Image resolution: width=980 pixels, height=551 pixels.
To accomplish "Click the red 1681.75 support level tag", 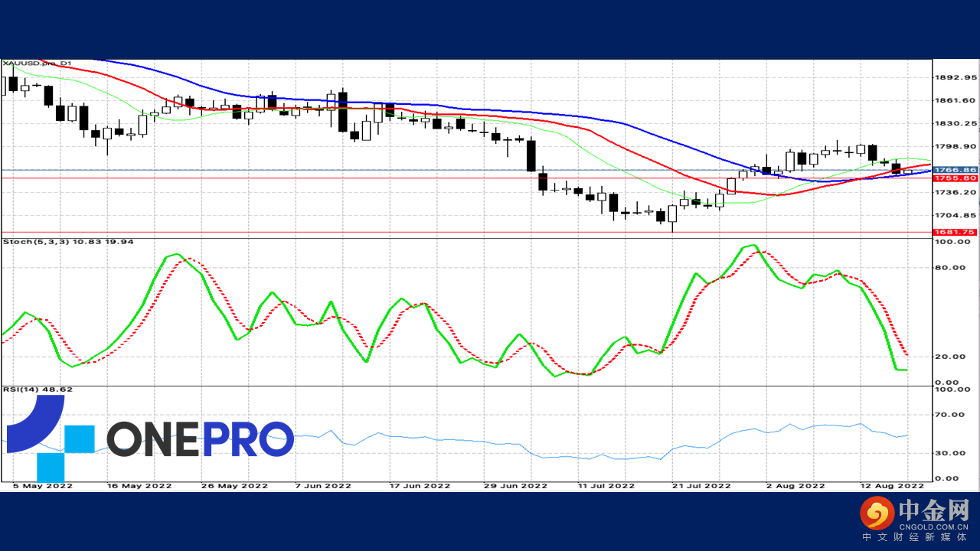I will [x=951, y=232].
